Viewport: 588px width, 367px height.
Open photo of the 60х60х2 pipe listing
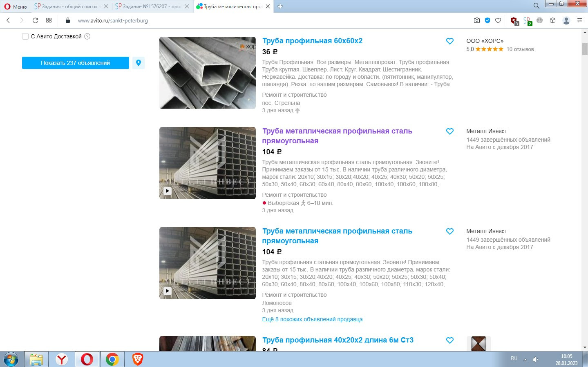pyautogui.click(x=208, y=73)
